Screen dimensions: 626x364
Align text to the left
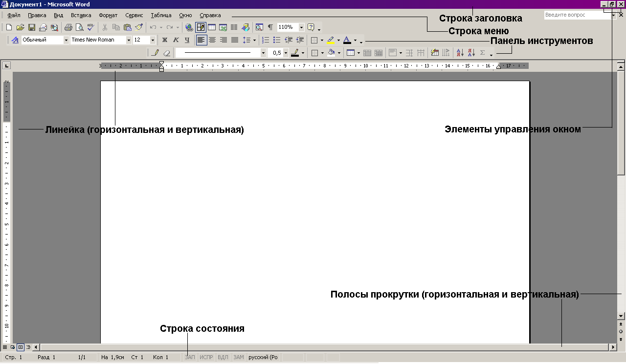[x=201, y=40]
